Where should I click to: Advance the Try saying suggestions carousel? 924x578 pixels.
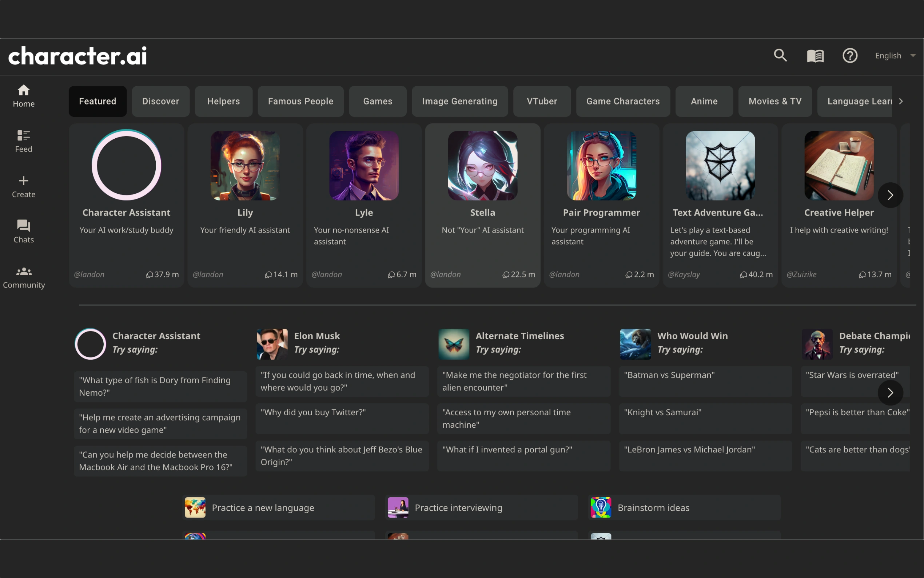[x=890, y=393]
